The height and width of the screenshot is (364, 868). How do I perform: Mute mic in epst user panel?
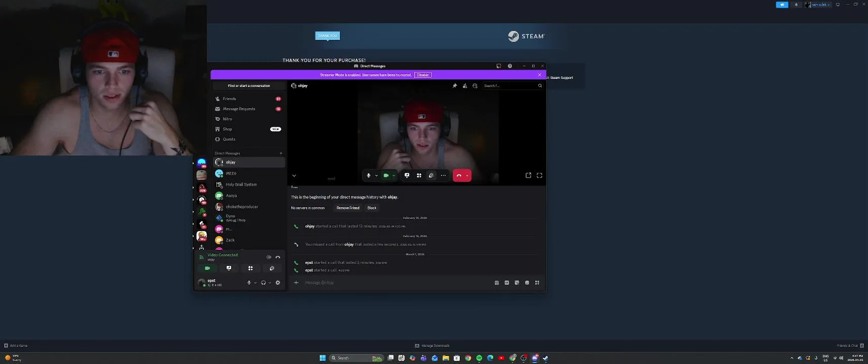(x=249, y=283)
